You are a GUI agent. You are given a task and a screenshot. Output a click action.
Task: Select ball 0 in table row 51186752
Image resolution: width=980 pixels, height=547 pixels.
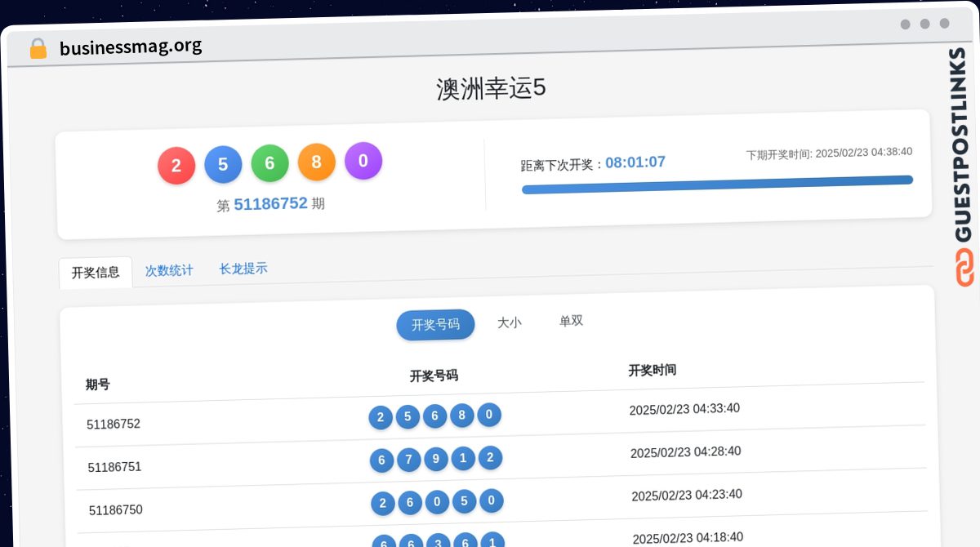pyautogui.click(x=489, y=416)
